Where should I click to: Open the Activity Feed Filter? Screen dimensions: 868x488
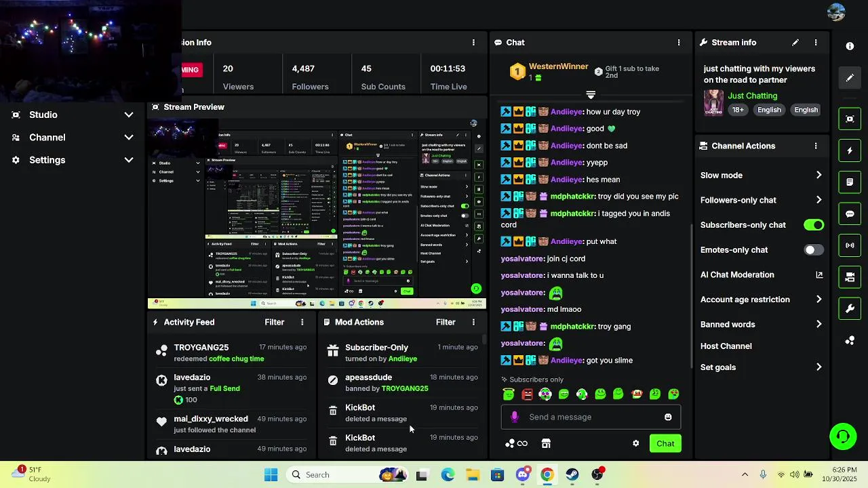click(x=274, y=322)
